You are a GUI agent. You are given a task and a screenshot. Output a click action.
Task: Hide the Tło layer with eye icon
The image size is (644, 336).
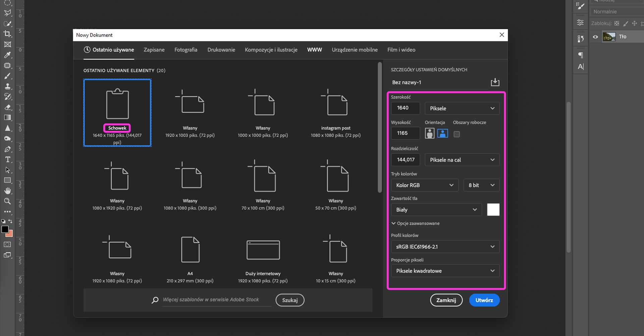(595, 37)
